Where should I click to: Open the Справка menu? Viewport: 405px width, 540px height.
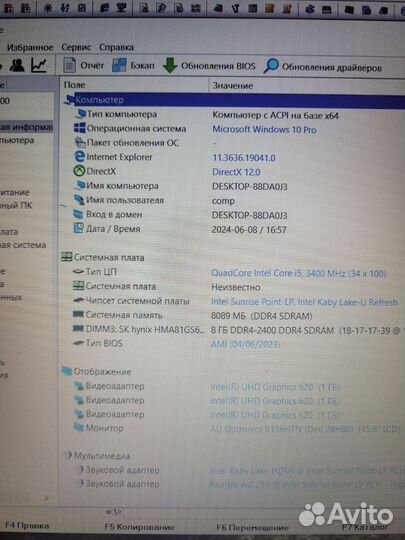pyautogui.click(x=116, y=47)
